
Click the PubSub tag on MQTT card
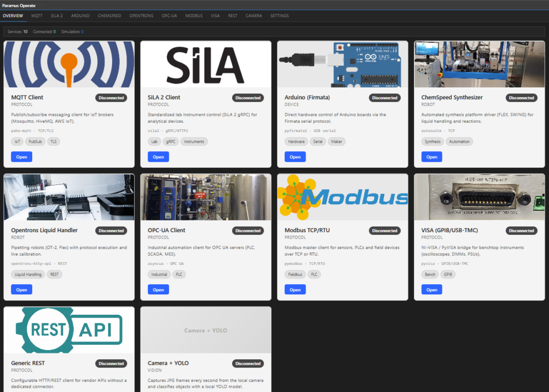pyautogui.click(x=35, y=142)
